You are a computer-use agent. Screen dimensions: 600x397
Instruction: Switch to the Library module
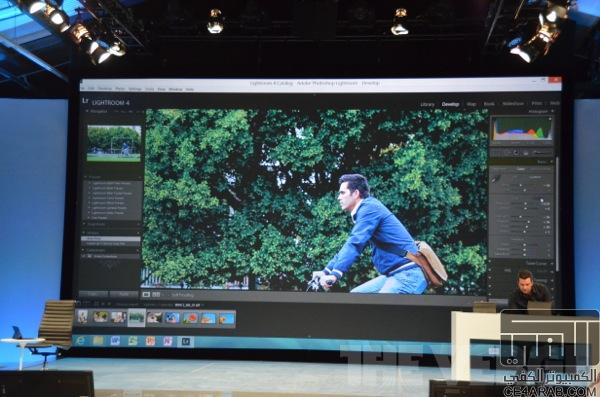(x=427, y=104)
